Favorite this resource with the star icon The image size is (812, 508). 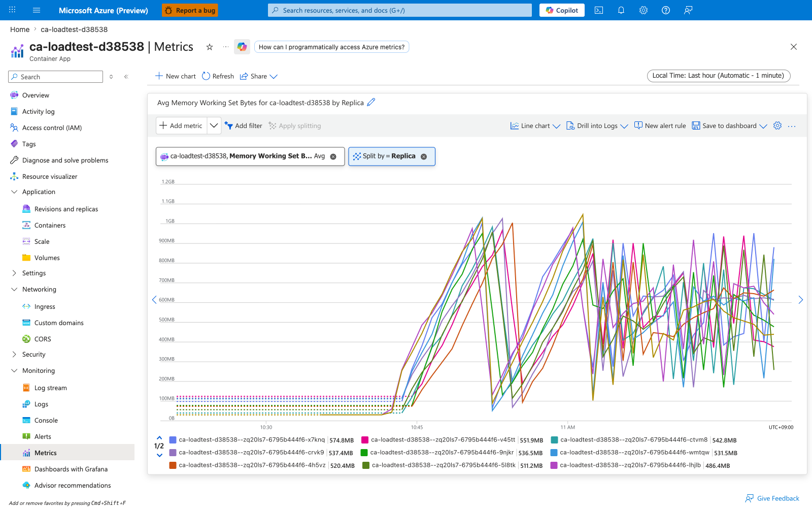click(209, 47)
